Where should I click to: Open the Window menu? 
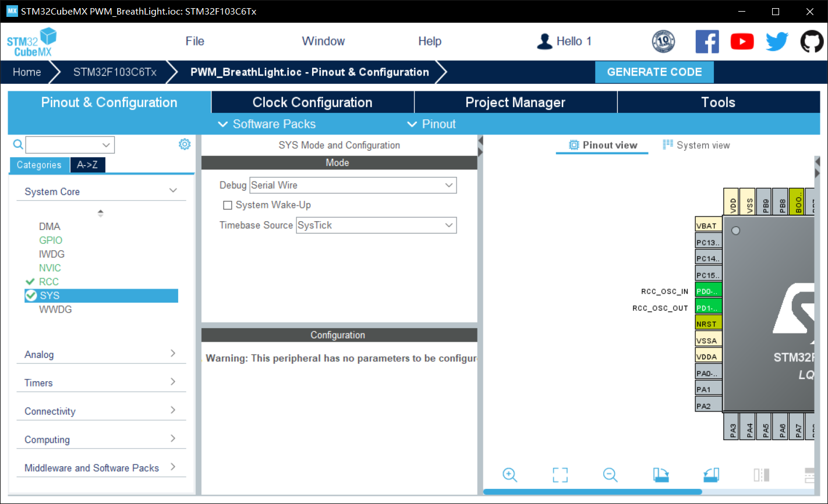323,41
